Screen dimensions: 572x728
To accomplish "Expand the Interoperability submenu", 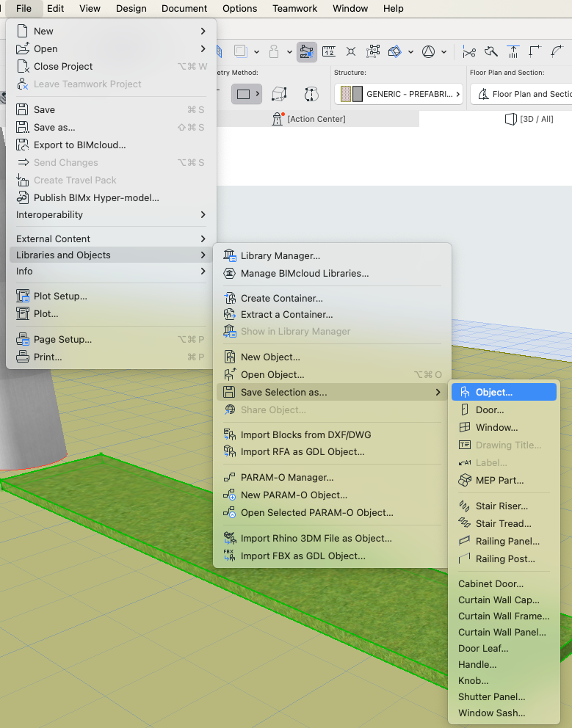I will [111, 214].
